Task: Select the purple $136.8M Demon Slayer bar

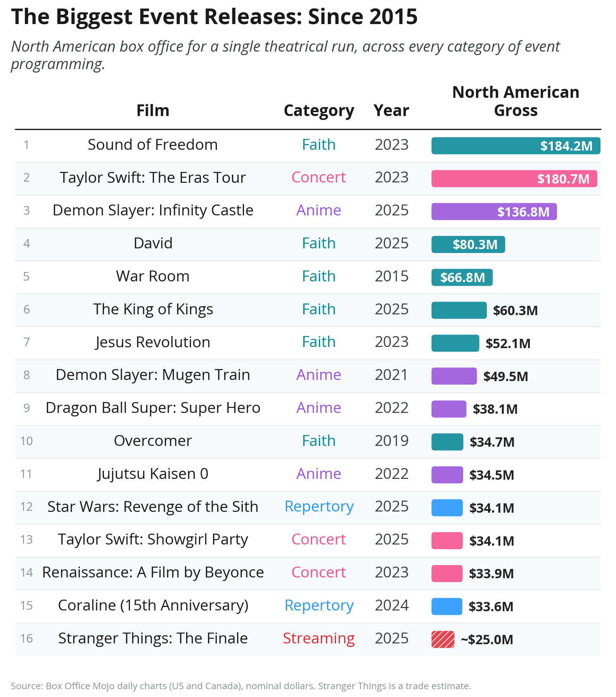Action: [494, 212]
